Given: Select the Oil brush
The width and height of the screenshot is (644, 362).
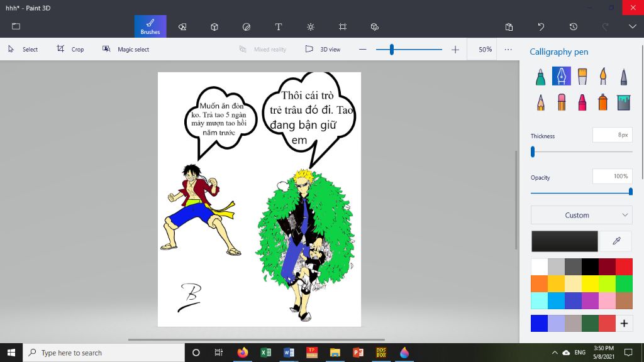Looking at the screenshot, I should [x=582, y=76].
